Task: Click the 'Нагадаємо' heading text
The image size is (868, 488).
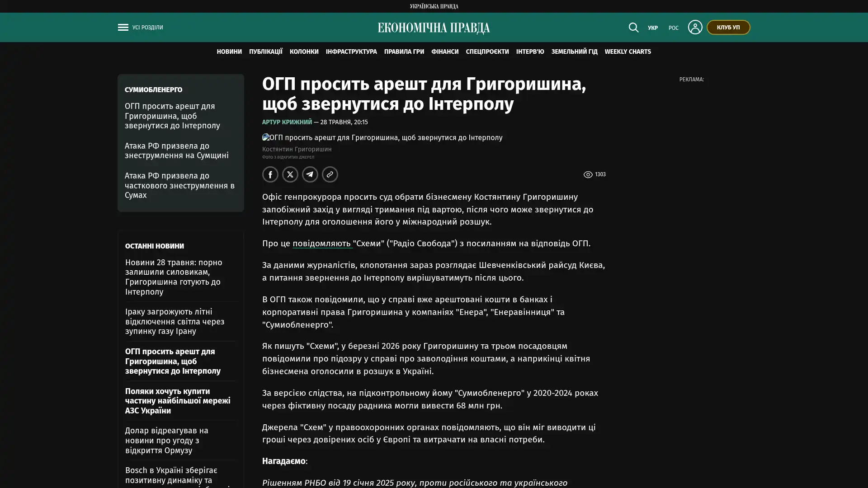Action: coord(284,461)
